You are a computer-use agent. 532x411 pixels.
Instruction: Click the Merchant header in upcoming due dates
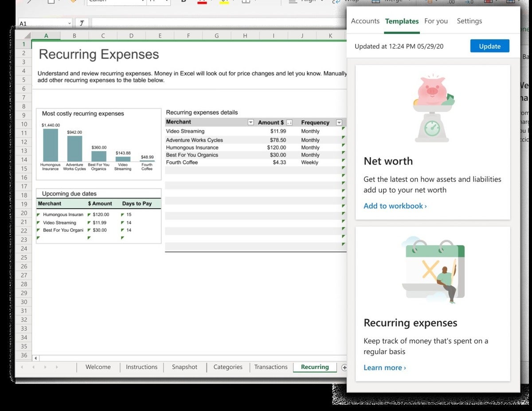pyautogui.click(x=50, y=204)
